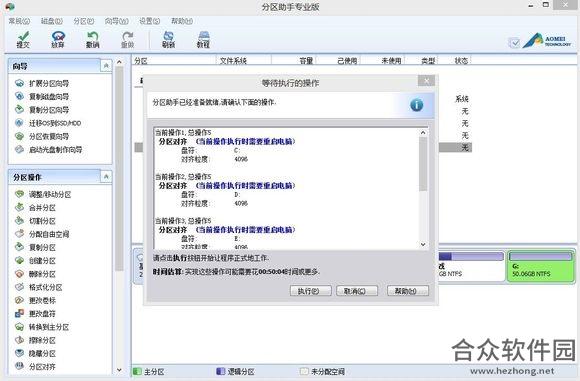Select 合并分区 operation
This screenshot has height=381, width=580.
coord(35,208)
